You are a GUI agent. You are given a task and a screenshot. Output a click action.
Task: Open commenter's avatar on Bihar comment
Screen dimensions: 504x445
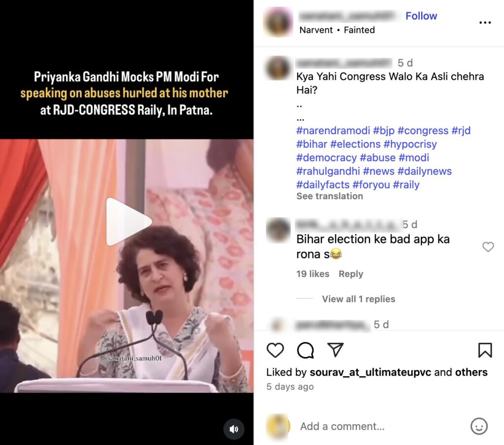pos(279,230)
